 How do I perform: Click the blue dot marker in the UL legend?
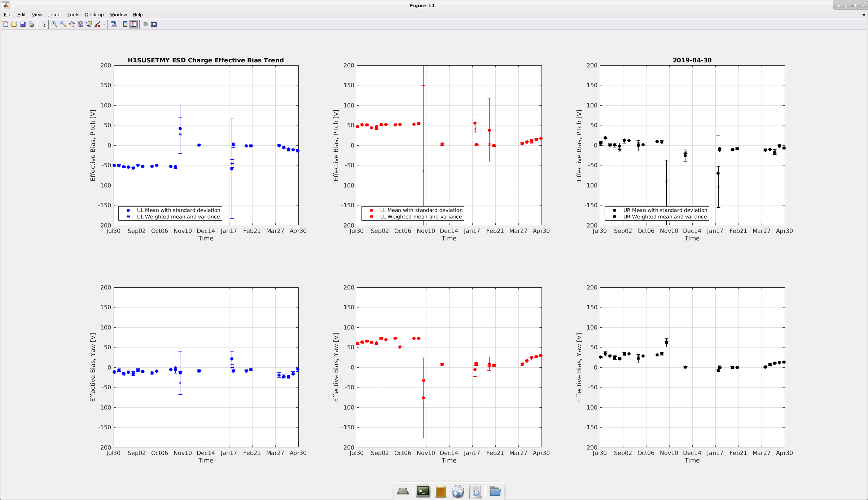128,210
